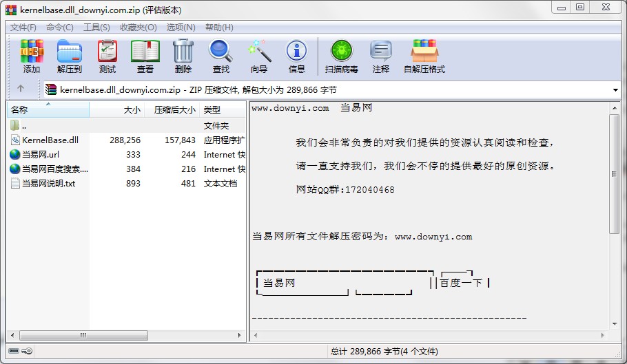627x364 pixels.
Task: Click the 扫描病毒 (Virus Scan) icon
Action: (x=342, y=52)
